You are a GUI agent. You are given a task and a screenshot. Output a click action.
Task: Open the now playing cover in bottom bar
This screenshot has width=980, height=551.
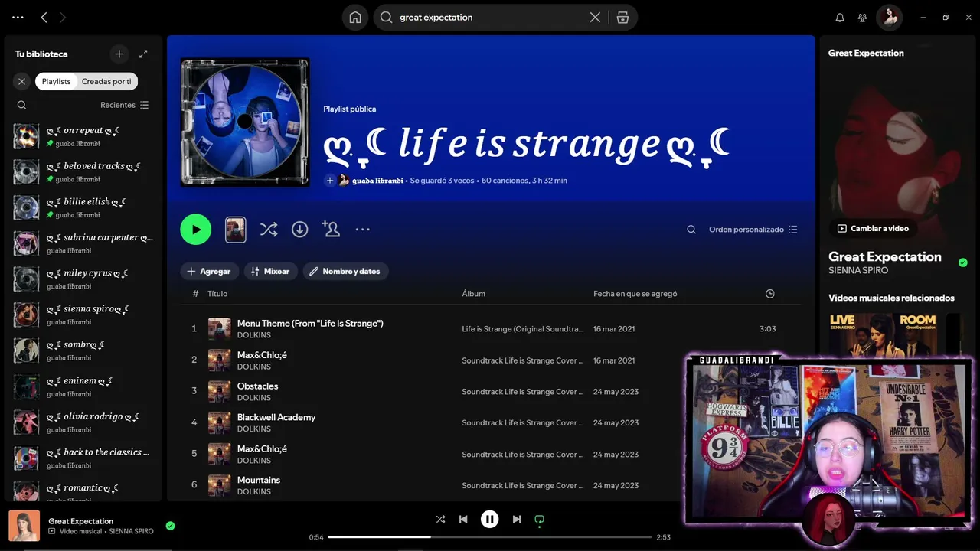coord(24,526)
